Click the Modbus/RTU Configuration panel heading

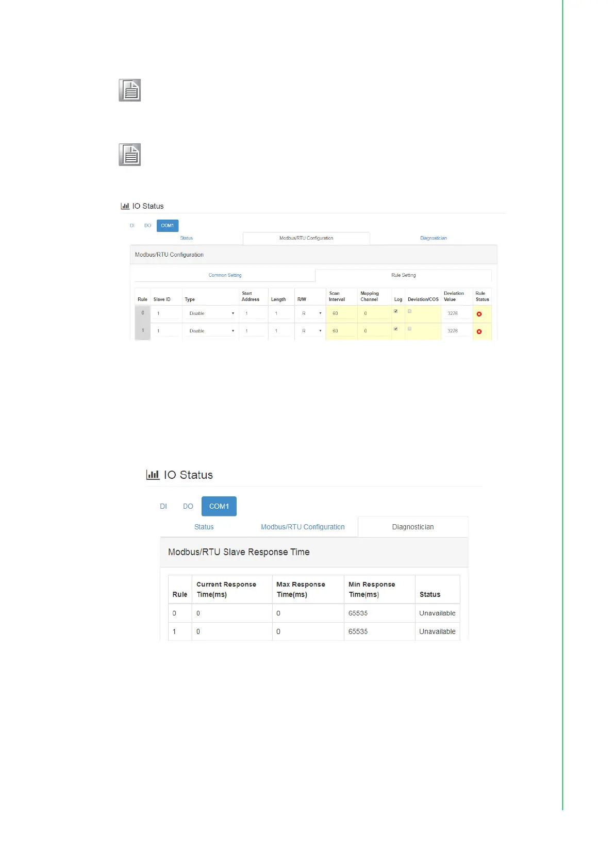pyautogui.click(x=169, y=255)
